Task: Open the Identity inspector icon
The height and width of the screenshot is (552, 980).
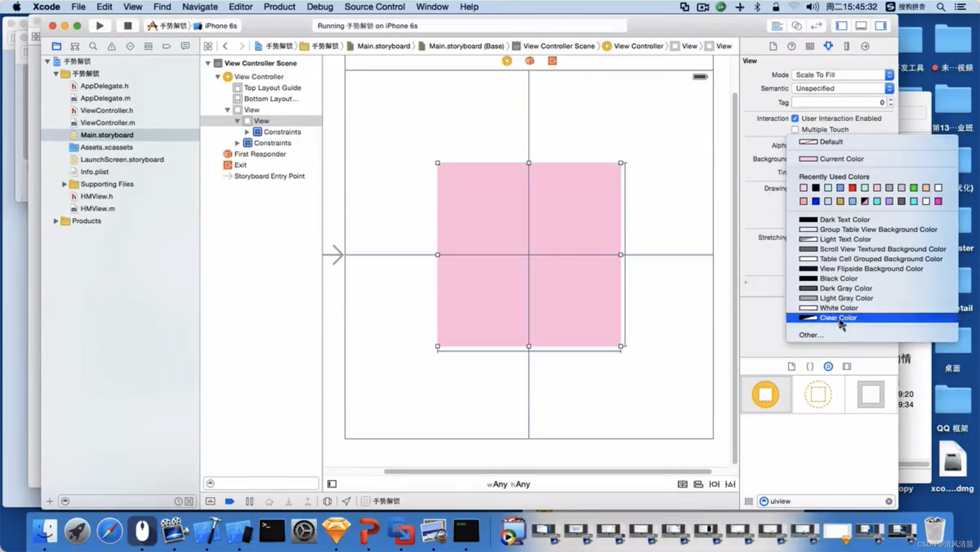Action: (x=810, y=46)
